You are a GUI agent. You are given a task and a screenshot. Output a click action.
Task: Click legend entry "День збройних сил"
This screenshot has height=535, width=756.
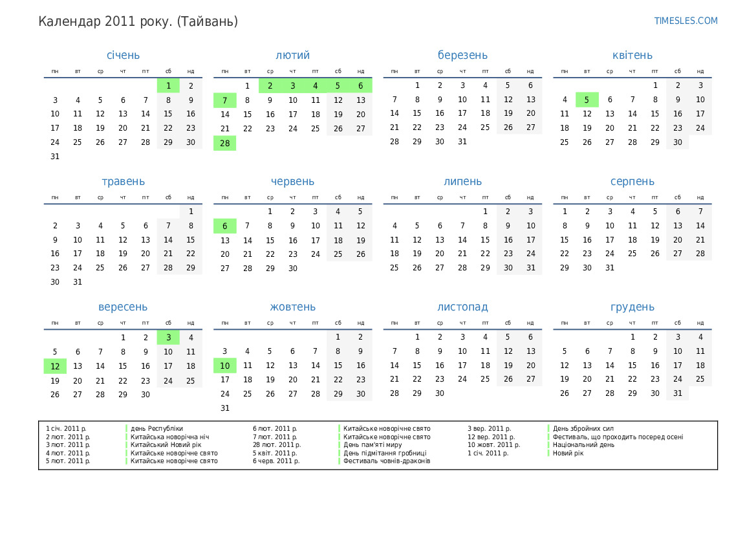point(583,428)
